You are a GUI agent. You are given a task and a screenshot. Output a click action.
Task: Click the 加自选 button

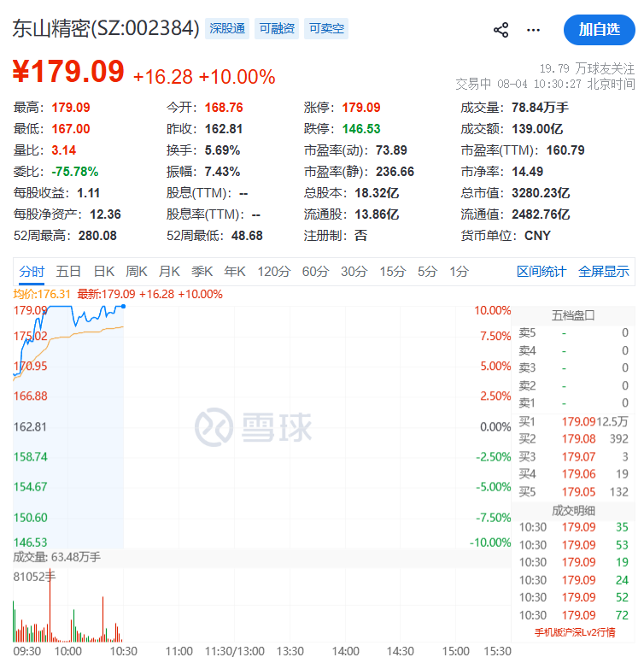click(x=600, y=29)
